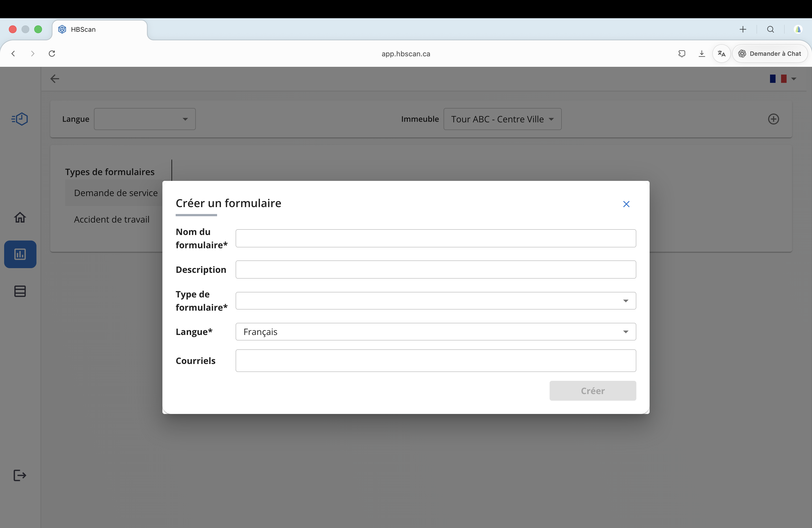Screen dimensions: 812x528
Task: Open the Type de formulaire dropdown
Action: 436,301
